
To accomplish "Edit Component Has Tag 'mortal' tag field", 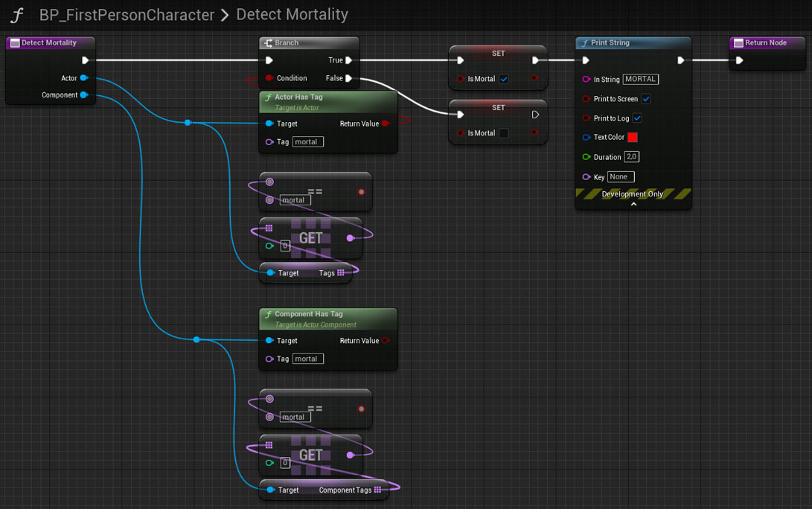I will pos(308,359).
